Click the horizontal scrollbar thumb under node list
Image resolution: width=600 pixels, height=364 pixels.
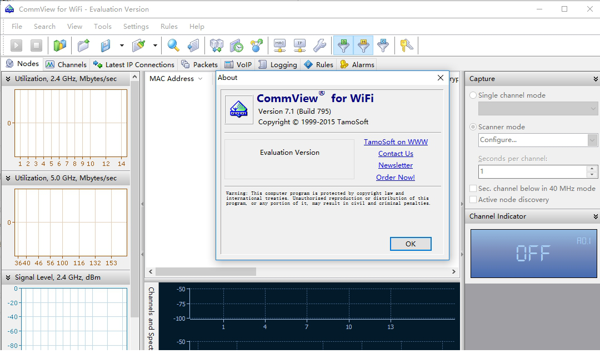tap(206, 271)
